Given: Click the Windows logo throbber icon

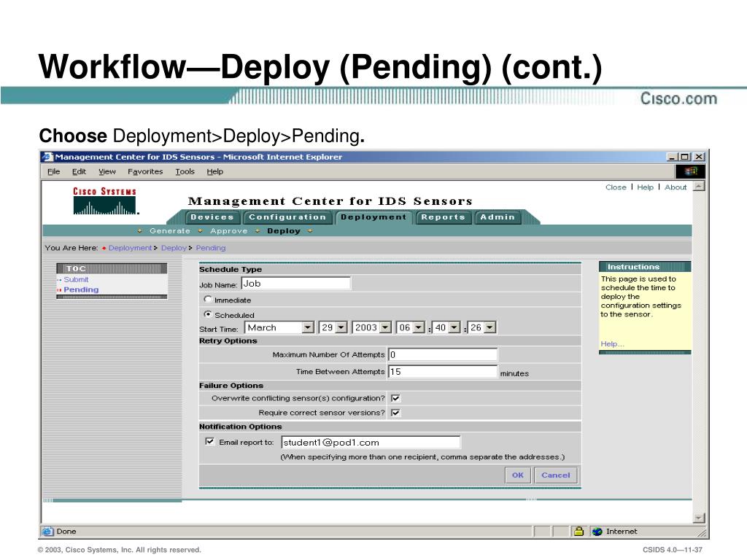Looking at the screenshot, I should 690,171.
